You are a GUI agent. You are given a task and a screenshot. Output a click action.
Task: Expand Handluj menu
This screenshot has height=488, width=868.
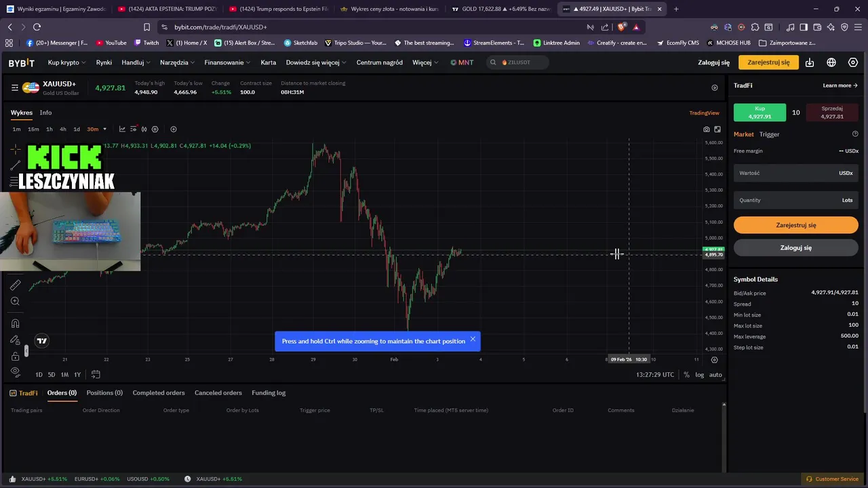click(136, 62)
